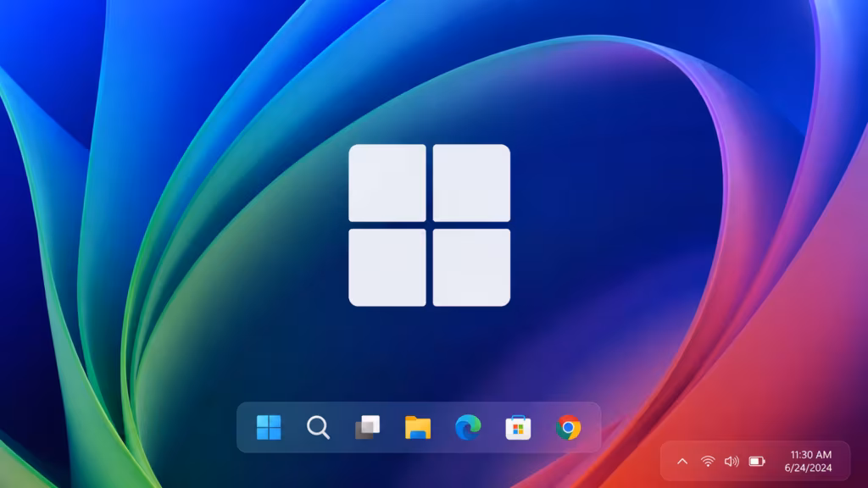Expand hidden system tray icons chevron
Screen dimensions: 868x488
[x=682, y=461]
